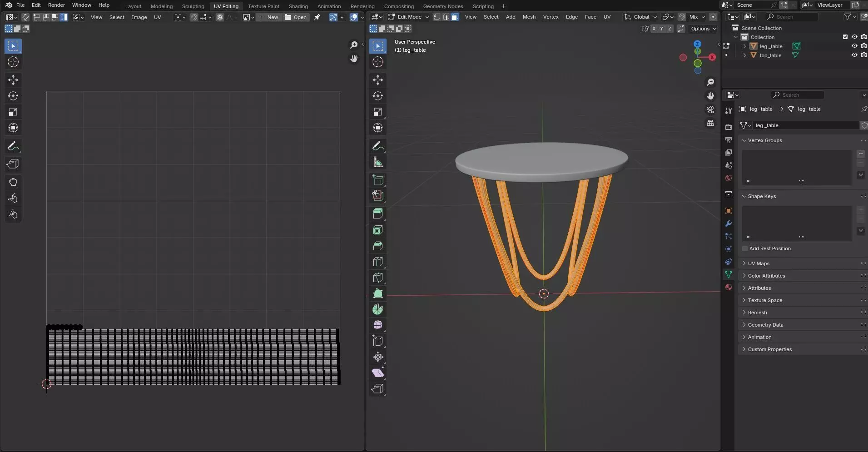Select the Loop Cut tool
The height and width of the screenshot is (452, 868).
(x=378, y=262)
